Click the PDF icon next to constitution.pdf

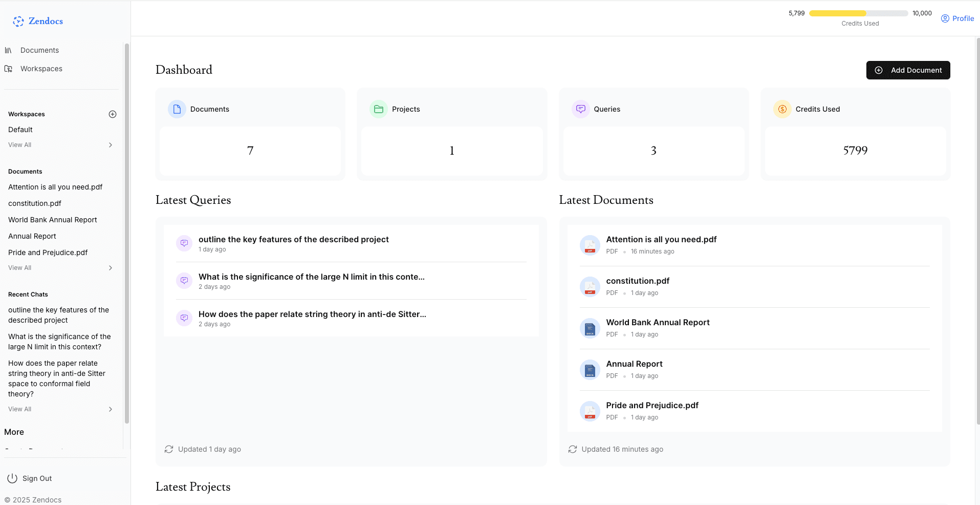pos(590,286)
